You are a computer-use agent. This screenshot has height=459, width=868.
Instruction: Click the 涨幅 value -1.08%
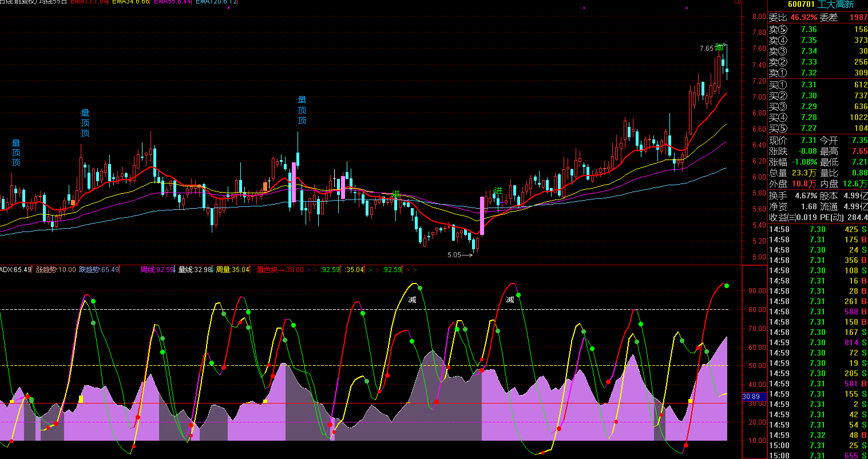point(804,162)
